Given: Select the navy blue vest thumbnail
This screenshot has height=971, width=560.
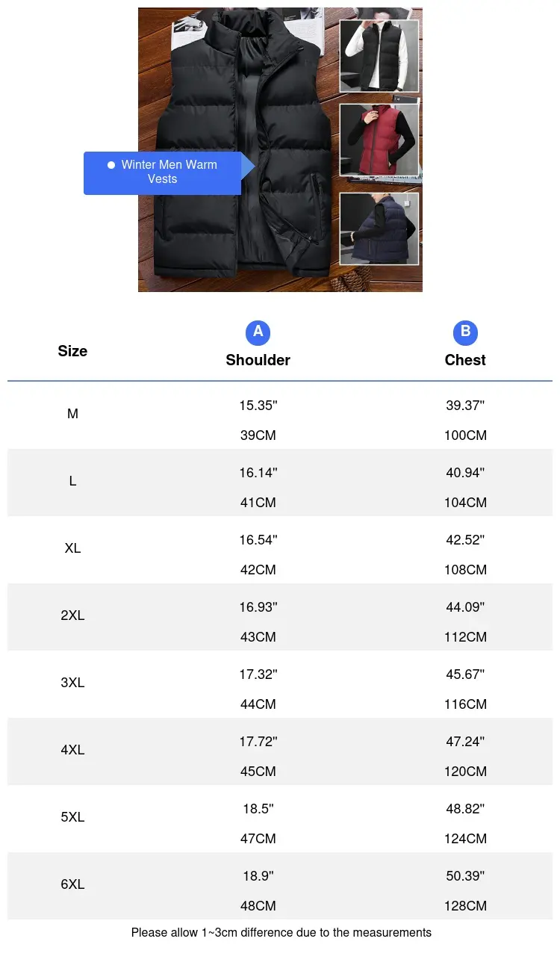Looking at the screenshot, I should point(379,229).
